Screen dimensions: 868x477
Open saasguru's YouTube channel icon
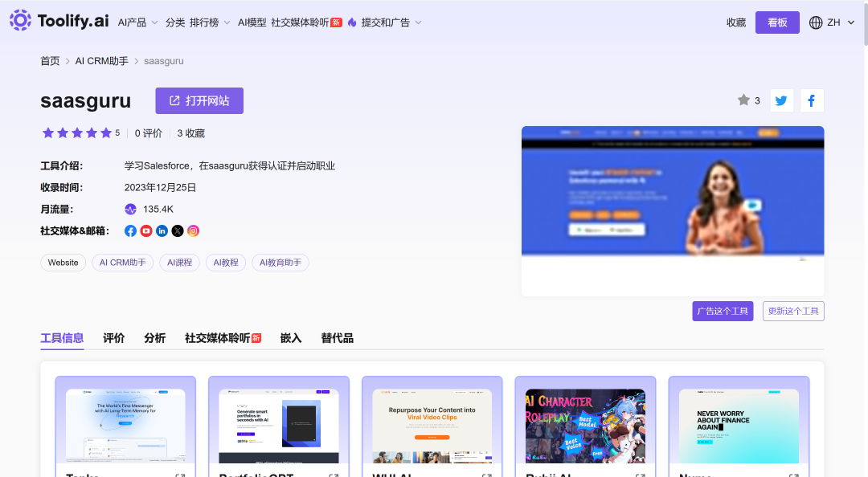(146, 230)
